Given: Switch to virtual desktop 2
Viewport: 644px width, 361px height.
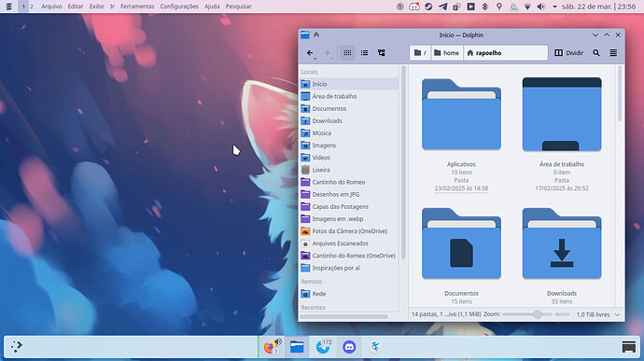Looking at the screenshot, I should [31, 7].
